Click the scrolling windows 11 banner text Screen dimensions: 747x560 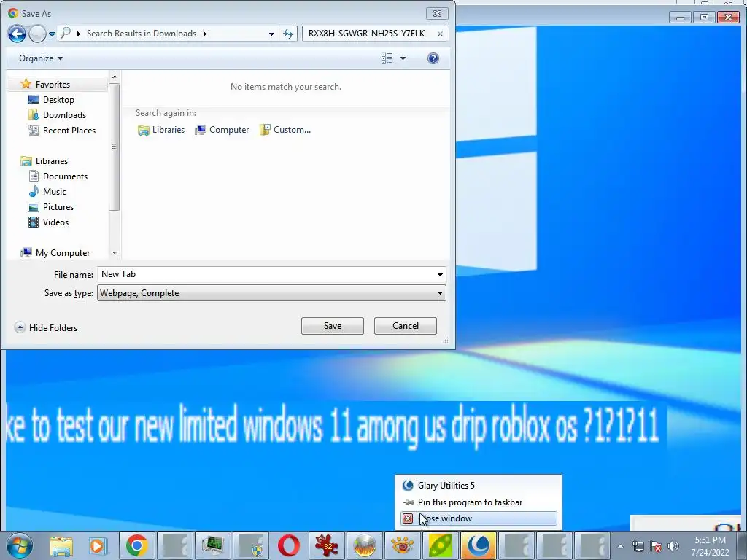pos(333,425)
